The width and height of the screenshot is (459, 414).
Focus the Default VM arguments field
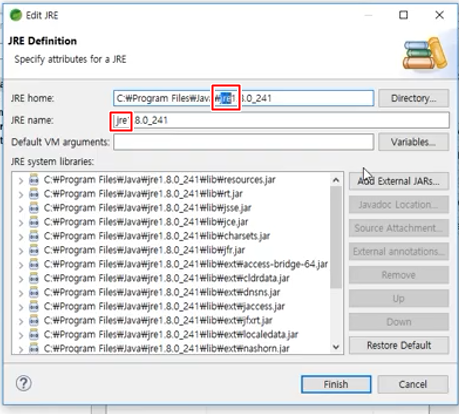pyautogui.click(x=243, y=142)
